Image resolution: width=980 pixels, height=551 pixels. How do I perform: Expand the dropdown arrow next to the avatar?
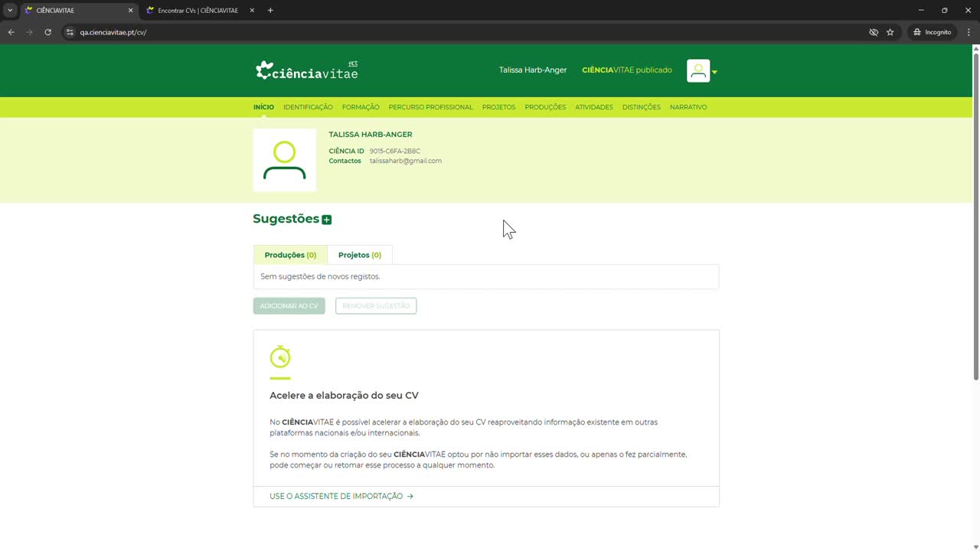(714, 71)
